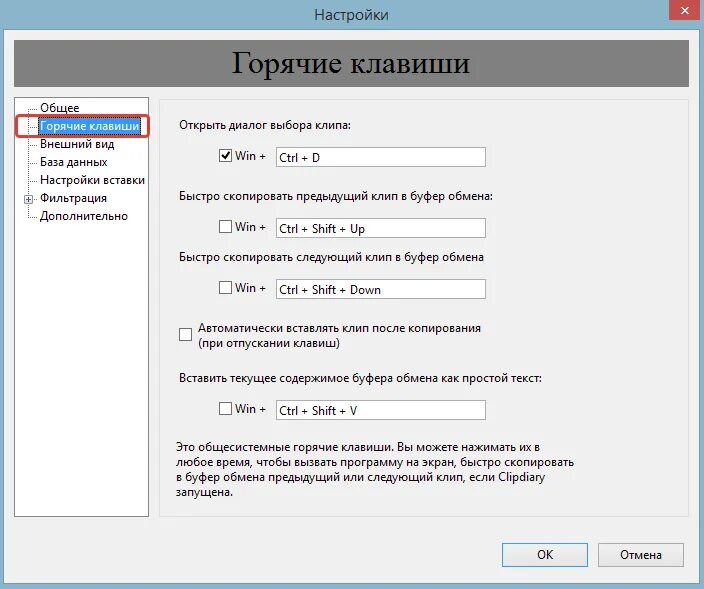Viewport: 704px width, 589px height.
Task: Enable Win modifier for previous clip hotkey
Action: [225, 227]
